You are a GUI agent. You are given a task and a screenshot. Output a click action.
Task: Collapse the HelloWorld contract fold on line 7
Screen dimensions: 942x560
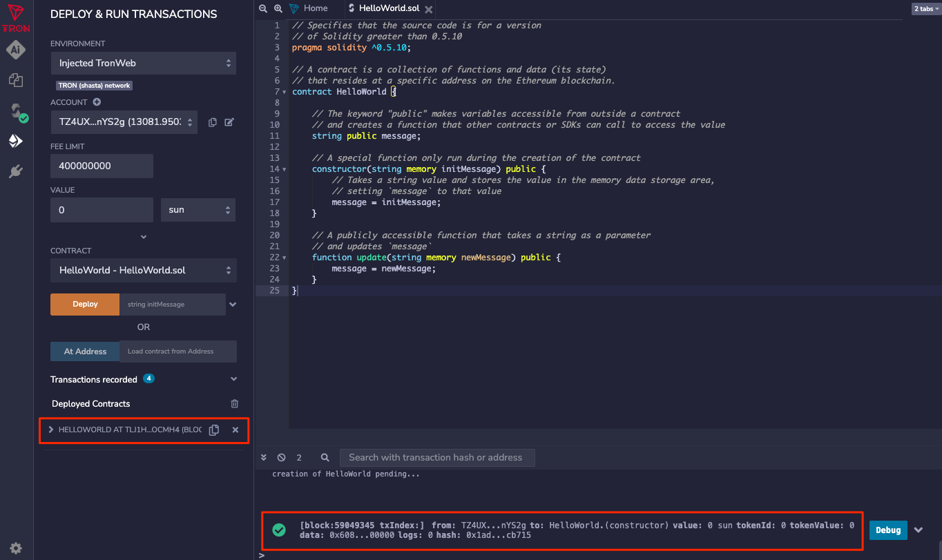pos(286,92)
